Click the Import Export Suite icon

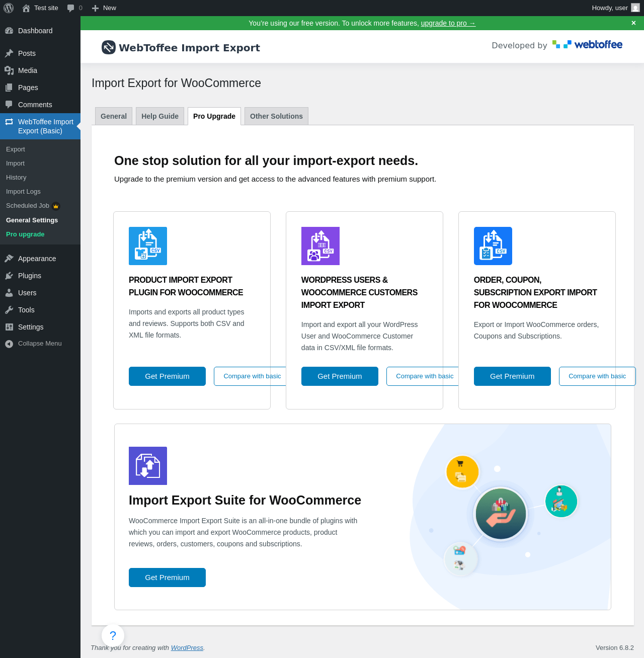pos(148,466)
